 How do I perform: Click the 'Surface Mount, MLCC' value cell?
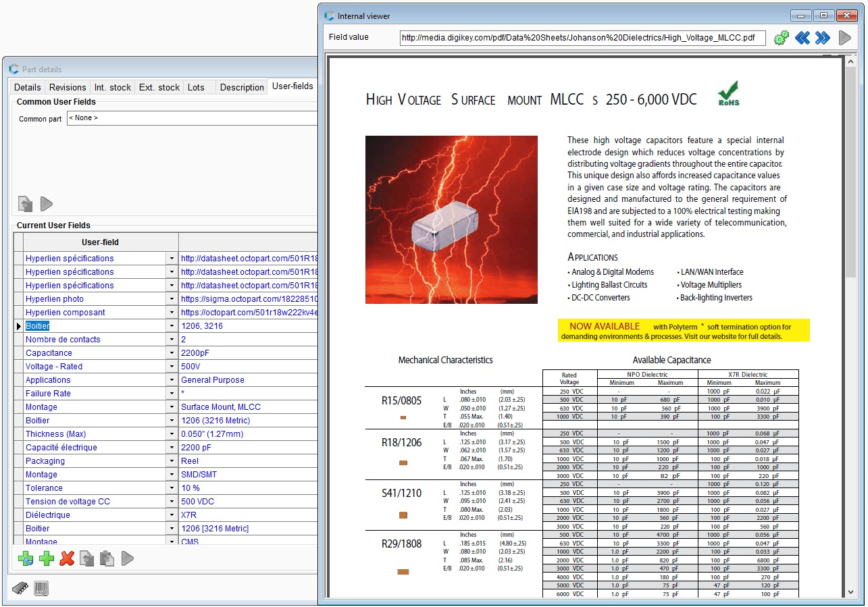click(249, 407)
